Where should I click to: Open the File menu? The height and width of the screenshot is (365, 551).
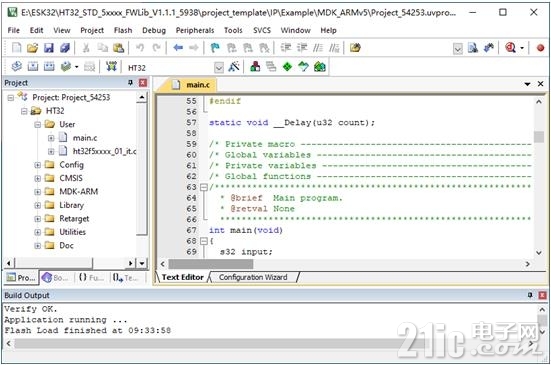(14, 30)
